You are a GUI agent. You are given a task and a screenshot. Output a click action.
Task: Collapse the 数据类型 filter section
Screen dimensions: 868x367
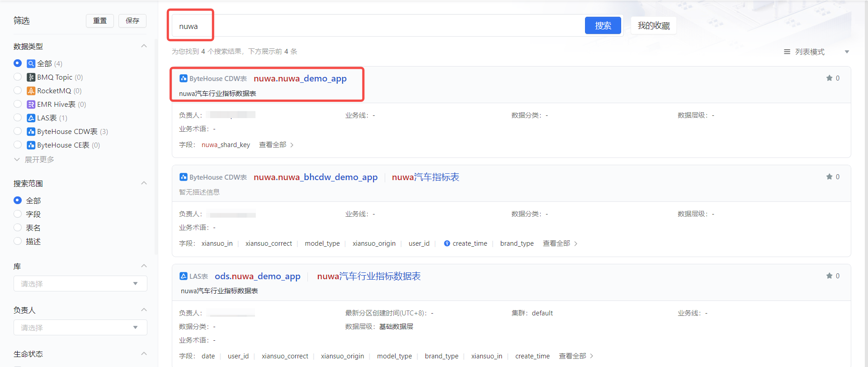tap(144, 46)
